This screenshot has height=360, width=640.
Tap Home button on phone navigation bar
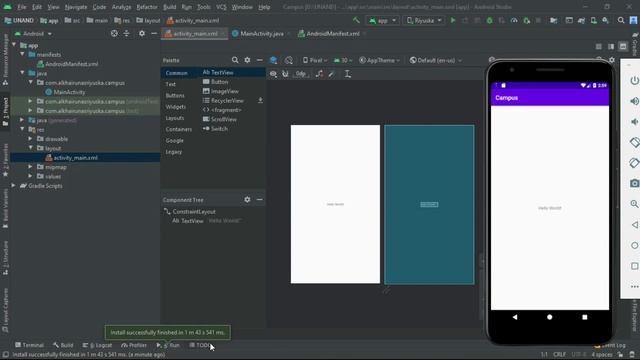(549, 317)
